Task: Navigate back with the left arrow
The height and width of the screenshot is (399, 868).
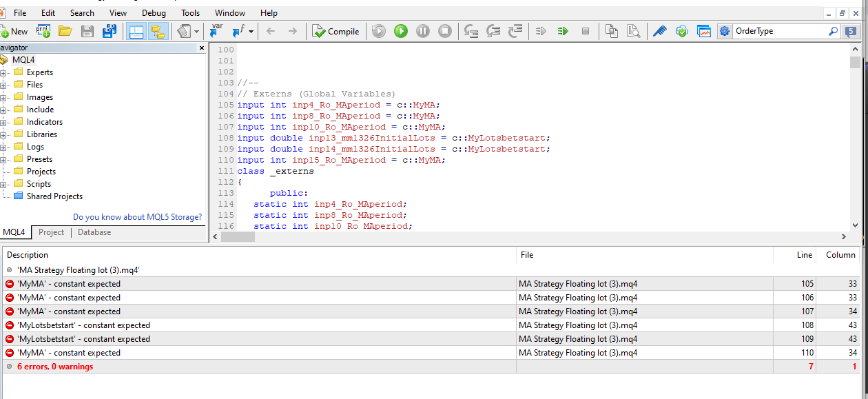Action: click(x=271, y=31)
